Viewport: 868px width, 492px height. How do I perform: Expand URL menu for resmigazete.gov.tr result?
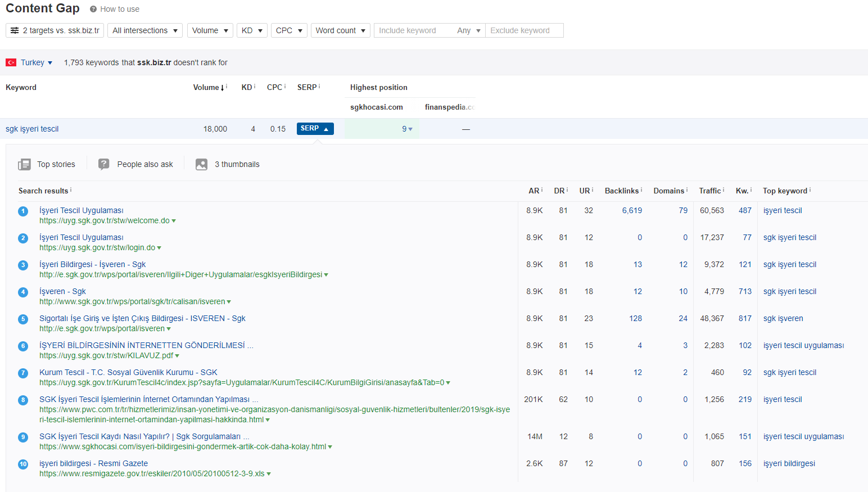[269, 474]
